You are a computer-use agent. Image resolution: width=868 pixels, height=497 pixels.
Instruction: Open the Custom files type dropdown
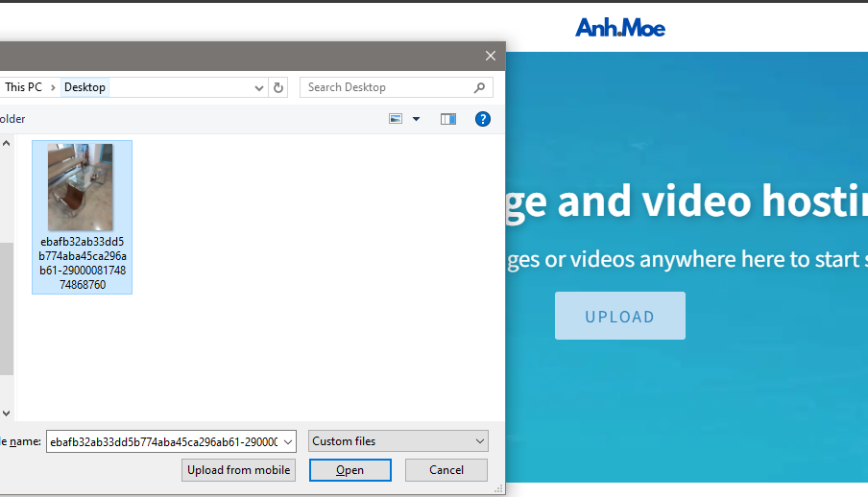(x=398, y=441)
